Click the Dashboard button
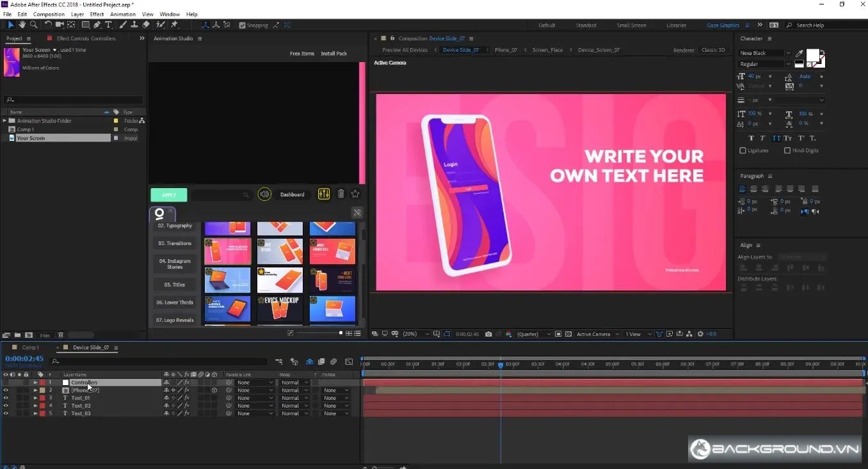The height and width of the screenshot is (469, 868). tap(293, 195)
